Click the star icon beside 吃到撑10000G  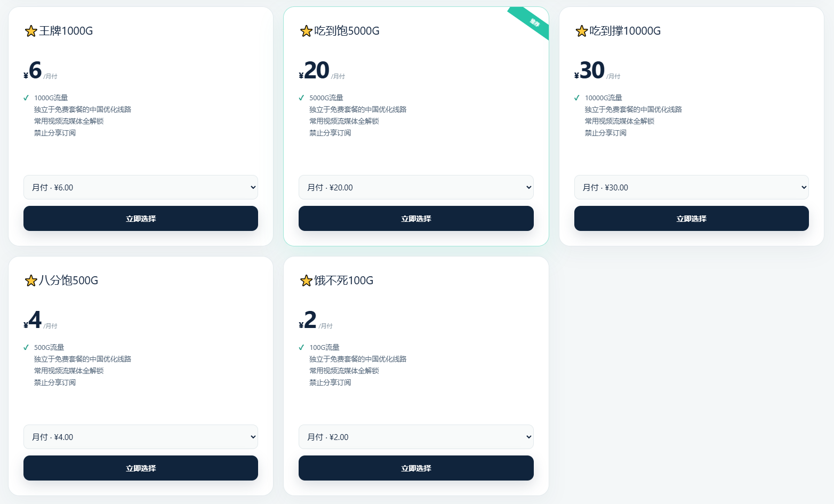pos(582,31)
